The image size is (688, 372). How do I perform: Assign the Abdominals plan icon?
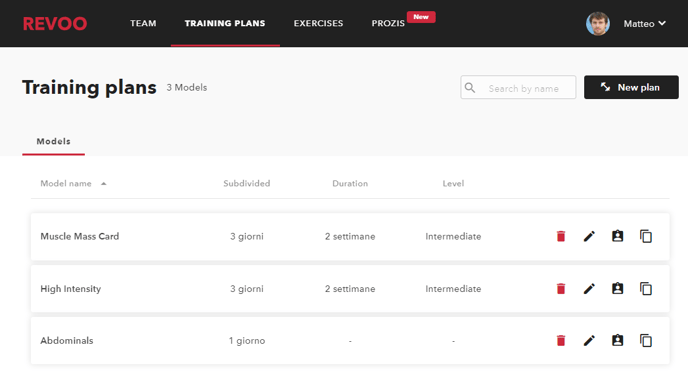coord(617,340)
